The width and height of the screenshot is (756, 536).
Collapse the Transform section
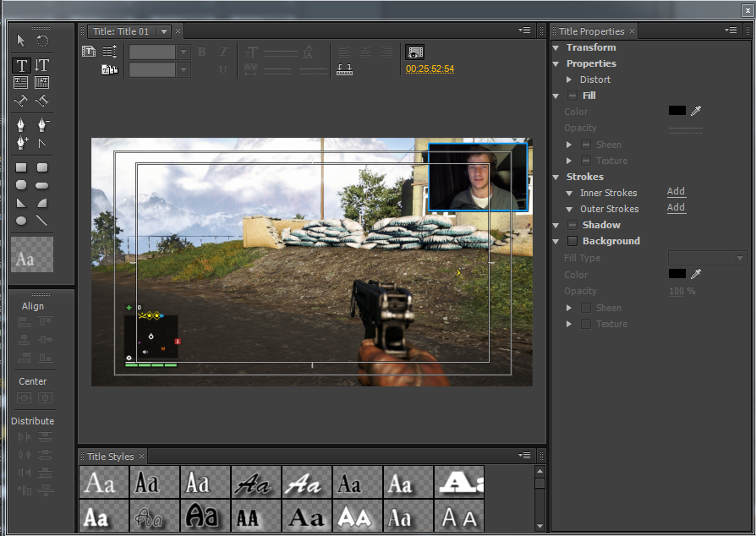[556, 47]
